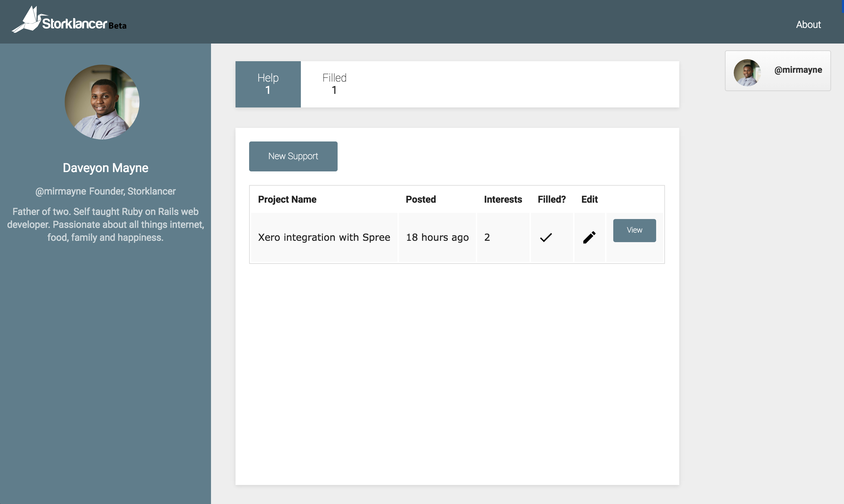Click the pencil edit icon
The height and width of the screenshot is (504, 844).
pyautogui.click(x=589, y=237)
